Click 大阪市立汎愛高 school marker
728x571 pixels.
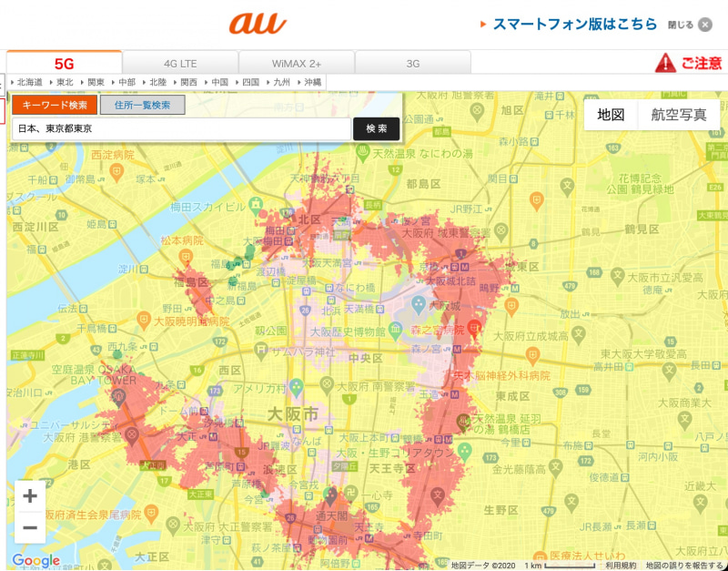618,277
